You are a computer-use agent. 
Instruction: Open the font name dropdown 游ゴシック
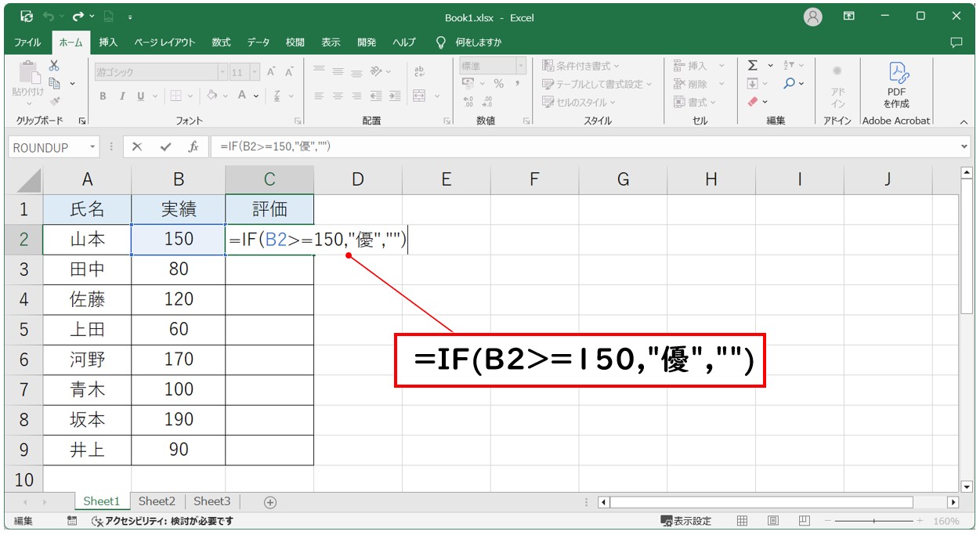coord(222,72)
